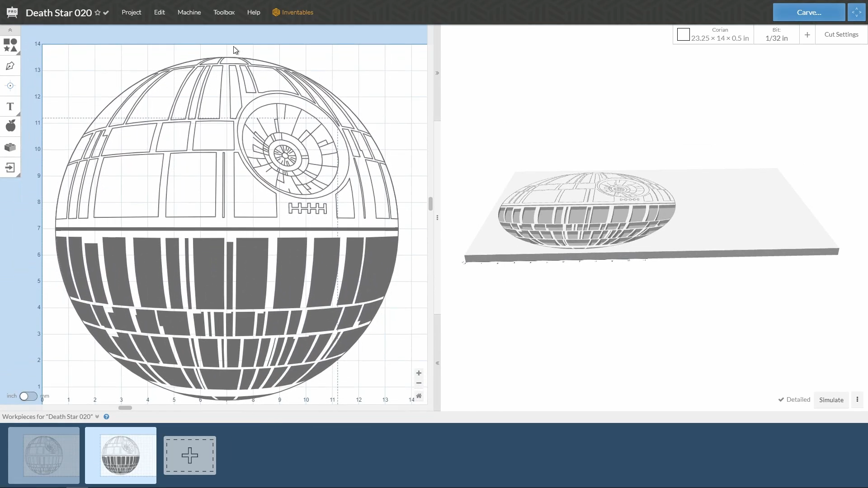
Task: Open the Machine menu
Action: (x=189, y=12)
